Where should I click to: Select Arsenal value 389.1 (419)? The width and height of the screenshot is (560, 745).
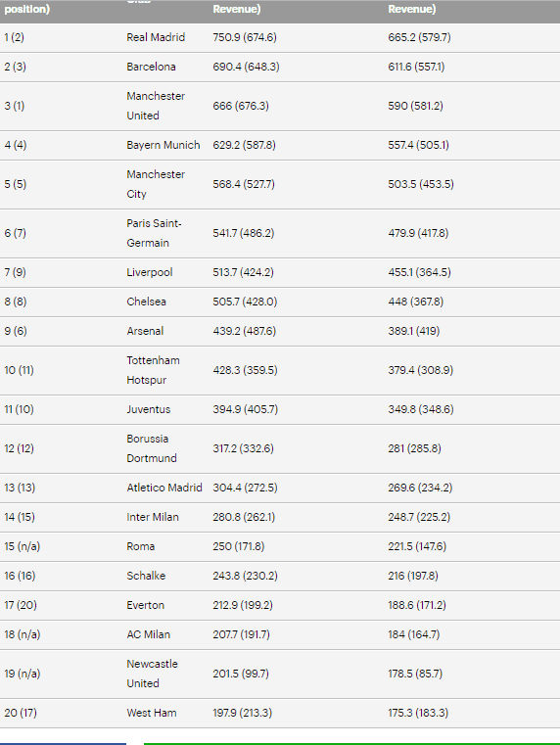(414, 331)
